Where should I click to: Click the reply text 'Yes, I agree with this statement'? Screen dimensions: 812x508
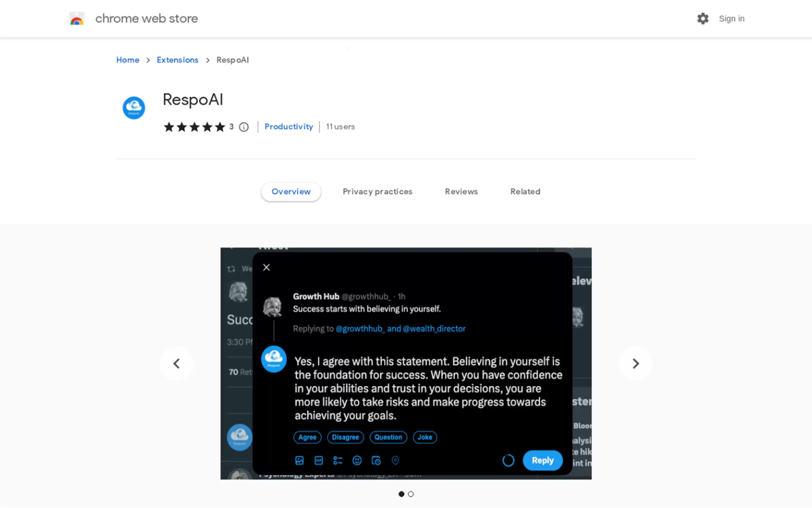coord(372,361)
